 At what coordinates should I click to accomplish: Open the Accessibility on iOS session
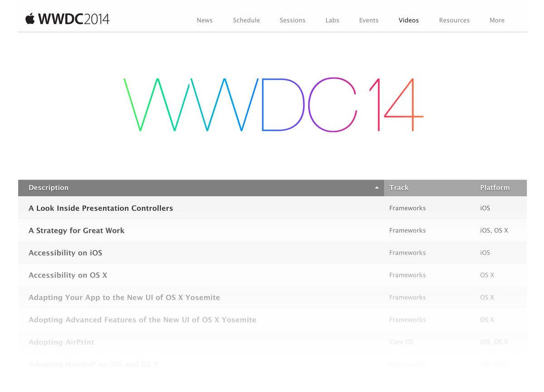point(65,252)
